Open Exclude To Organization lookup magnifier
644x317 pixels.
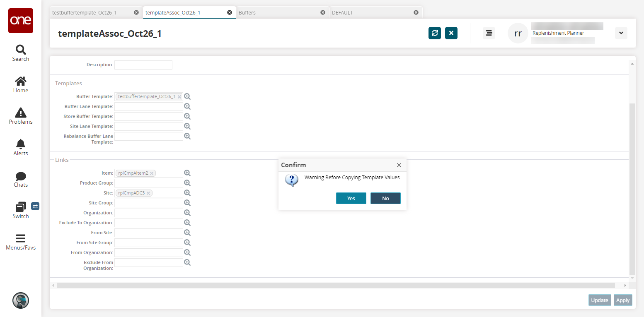point(187,223)
